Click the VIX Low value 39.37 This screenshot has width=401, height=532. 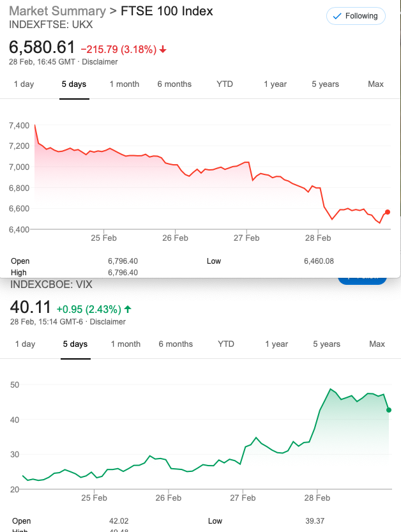pyautogui.click(x=315, y=521)
